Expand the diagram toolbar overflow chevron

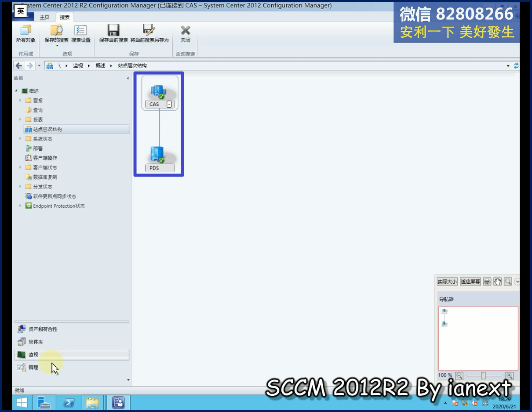(x=517, y=282)
